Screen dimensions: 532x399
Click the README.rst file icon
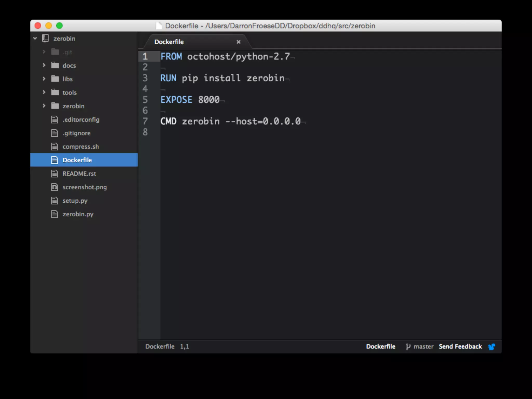pyautogui.click(x=54, y=174)
